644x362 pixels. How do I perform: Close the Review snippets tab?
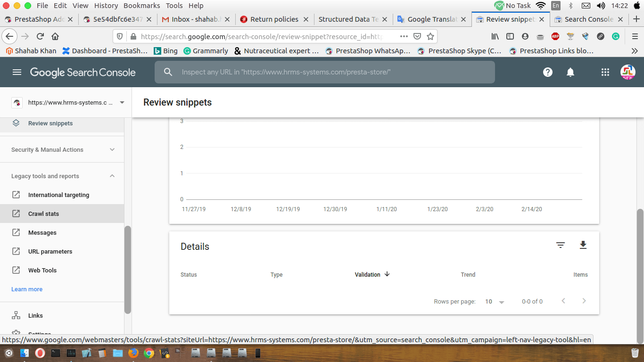coord(542,19)
